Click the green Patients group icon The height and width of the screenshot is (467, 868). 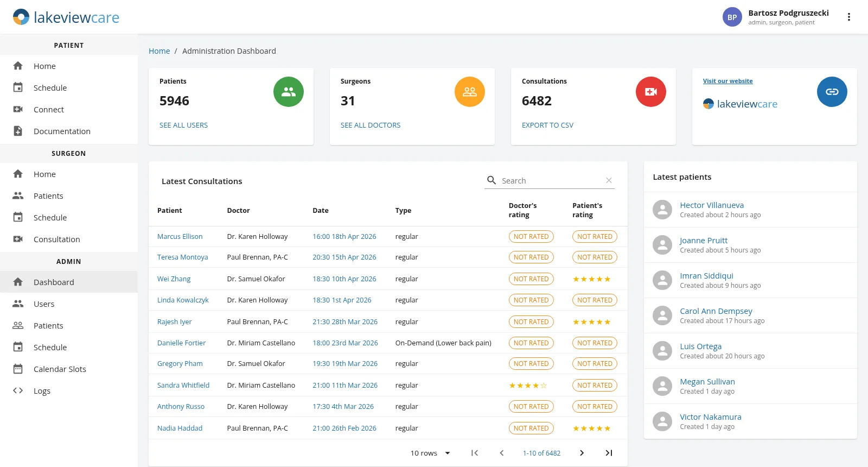tap(289, 92)
